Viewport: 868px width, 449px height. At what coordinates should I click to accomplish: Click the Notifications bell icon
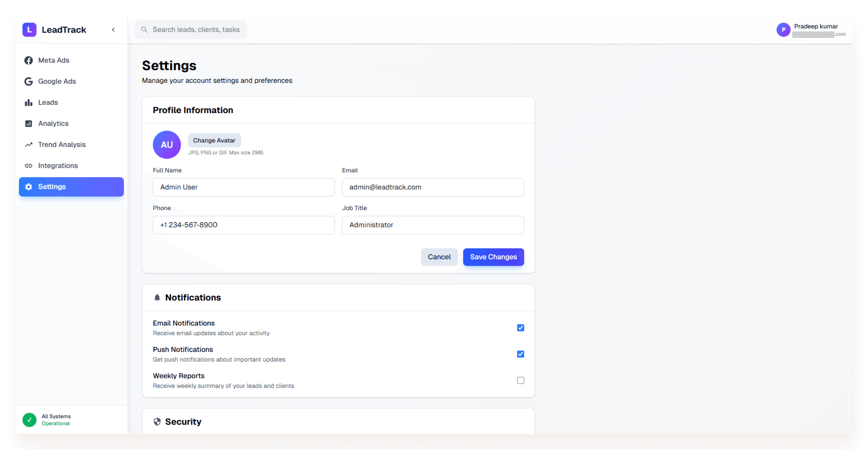[x=157, y=297]
